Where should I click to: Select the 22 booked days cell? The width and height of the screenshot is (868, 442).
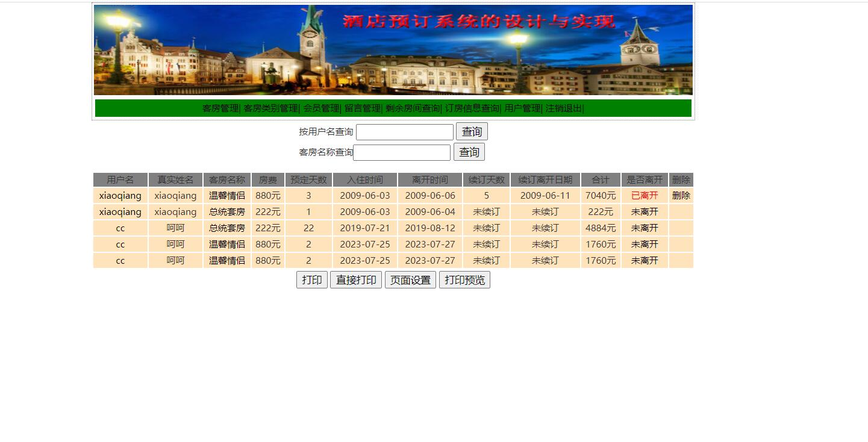coord(308,228)
